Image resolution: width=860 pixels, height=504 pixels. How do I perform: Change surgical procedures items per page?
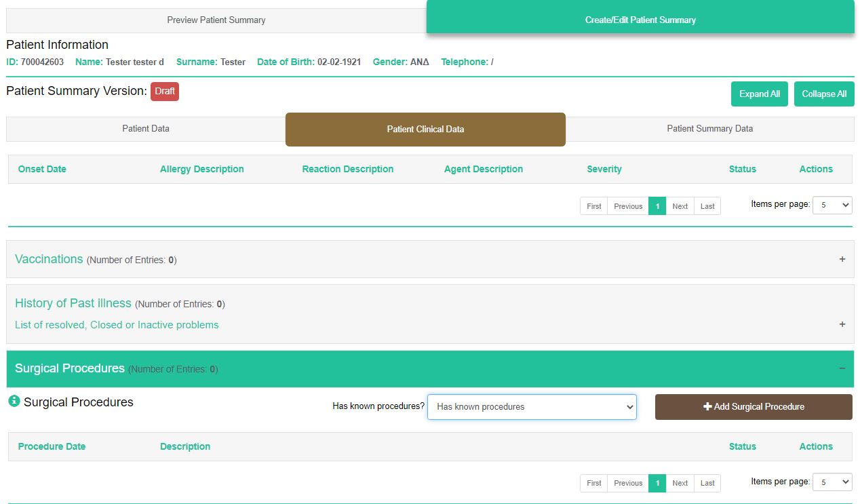832,482
